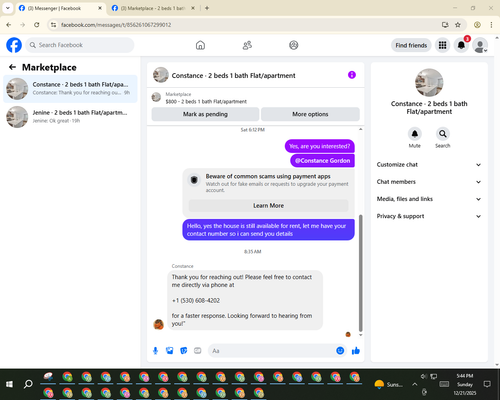Viewport: 500px width, 400px height.
Task: Open the Groups icon in top navigation
Action: point(294,45)
